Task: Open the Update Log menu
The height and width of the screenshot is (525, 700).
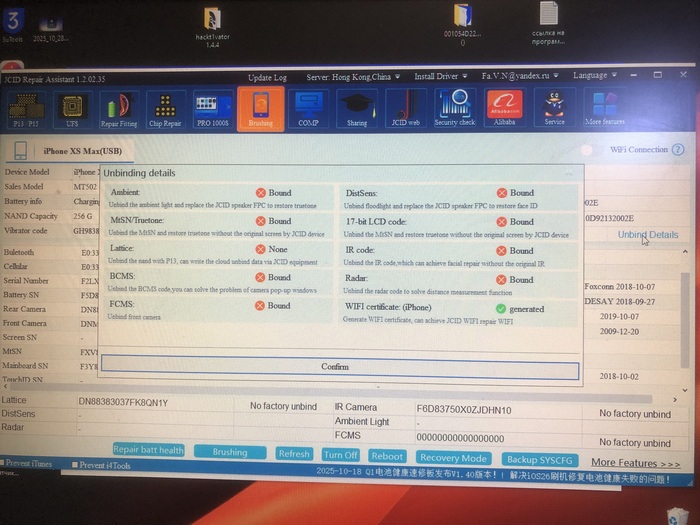Action: coord(267,77)
